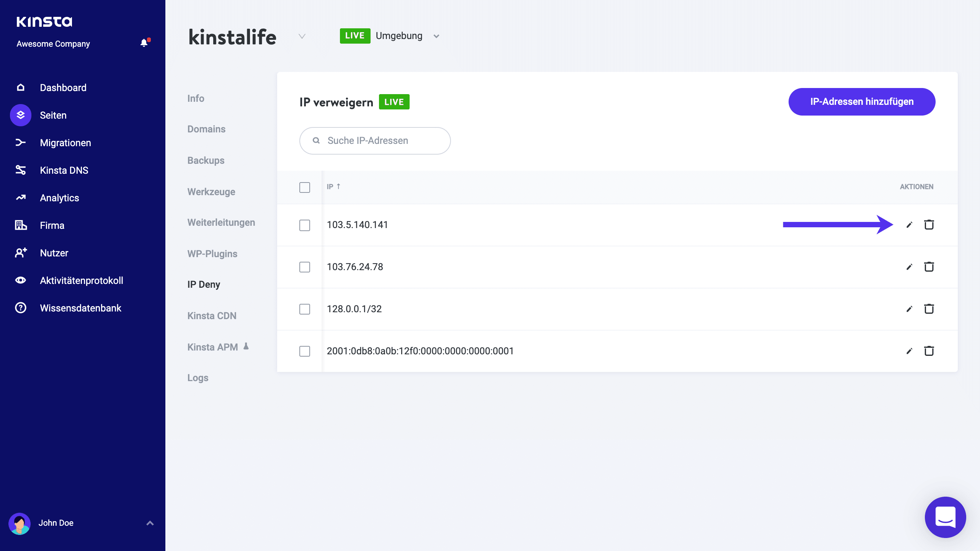Expand the kinstalife site dropdown
This screenshot has width=980, height=551.
[x=302, y=36]
